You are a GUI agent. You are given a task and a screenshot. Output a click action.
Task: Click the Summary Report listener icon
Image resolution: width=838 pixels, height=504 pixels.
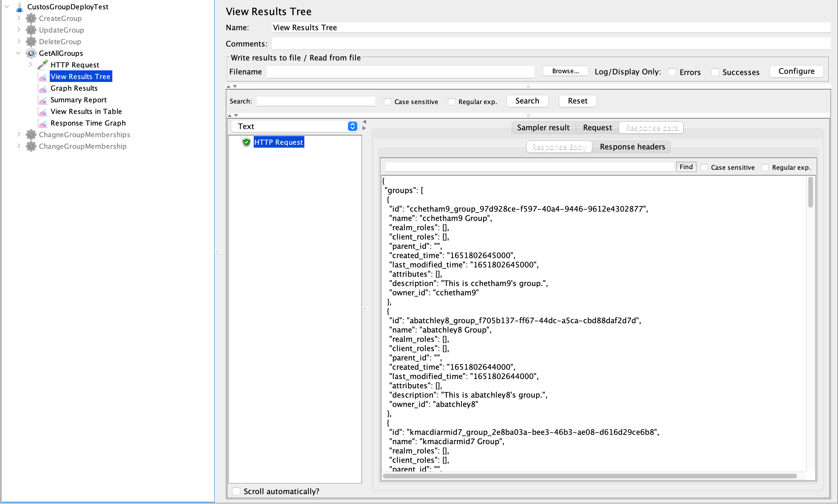43,100
